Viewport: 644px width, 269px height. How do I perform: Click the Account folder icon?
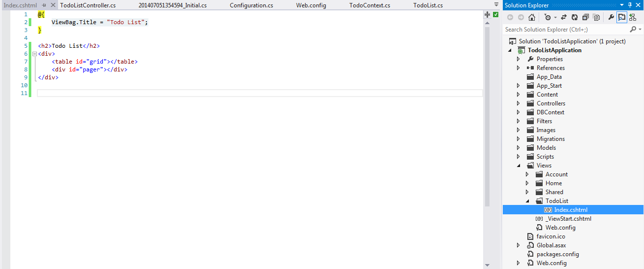coord(539,174)
